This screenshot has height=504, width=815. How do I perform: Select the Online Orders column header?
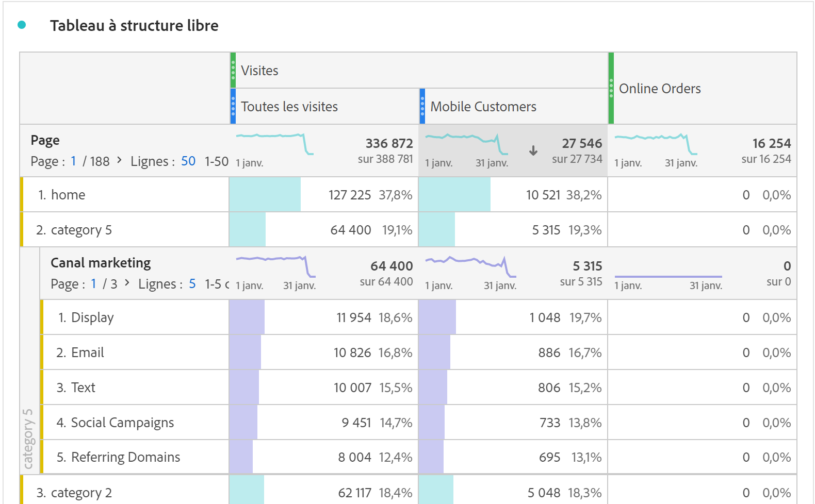point(703,88)
